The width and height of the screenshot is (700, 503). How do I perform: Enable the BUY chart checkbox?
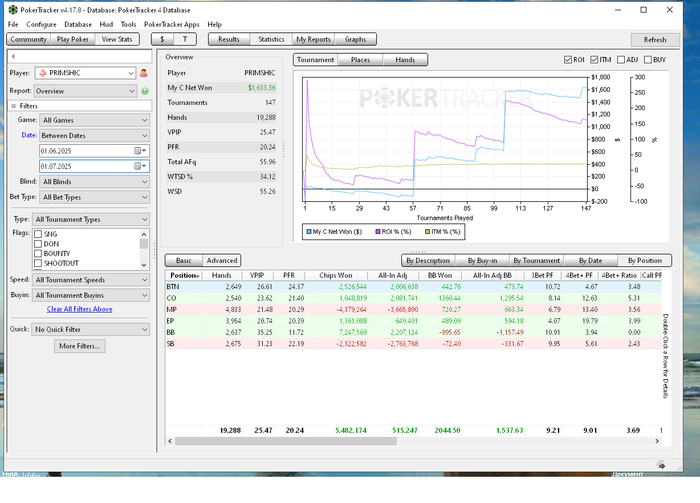tap(648, 60)
